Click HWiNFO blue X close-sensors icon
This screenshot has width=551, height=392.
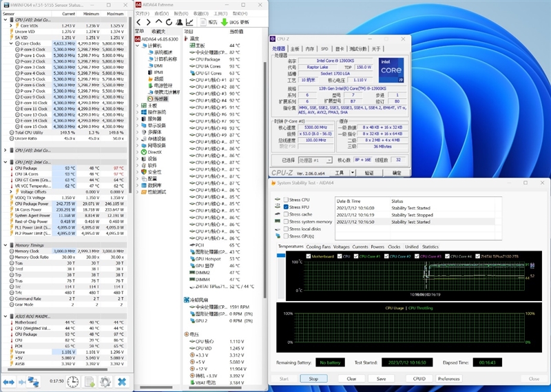pos(122,382)
